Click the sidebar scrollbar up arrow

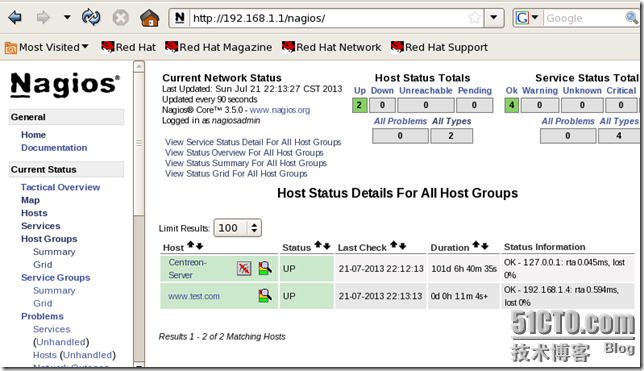click(x=139, y=66)
